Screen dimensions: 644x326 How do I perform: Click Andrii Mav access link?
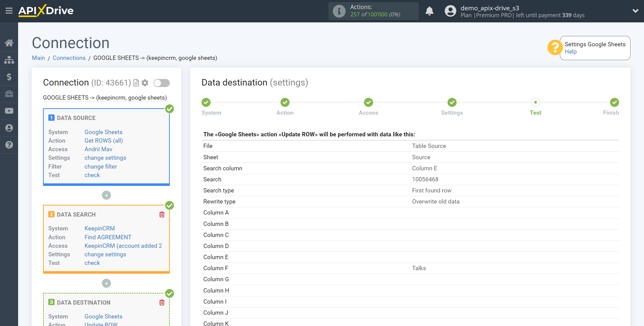coord(98,149)
